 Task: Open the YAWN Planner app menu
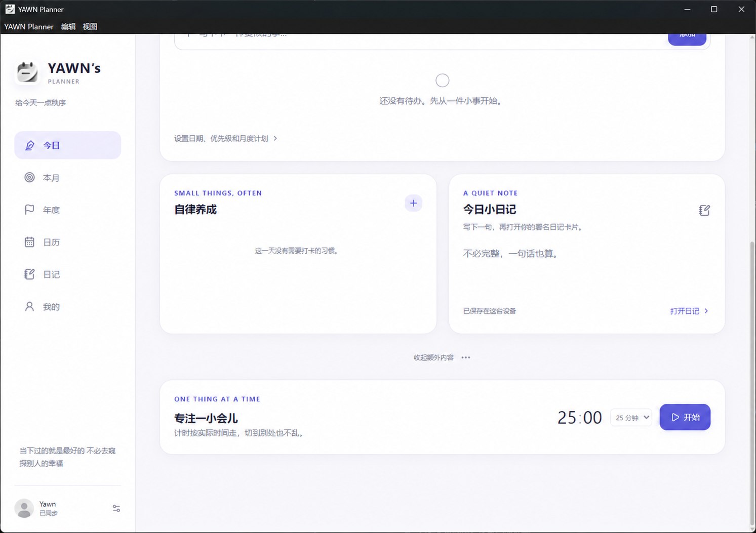coord(29,26)
